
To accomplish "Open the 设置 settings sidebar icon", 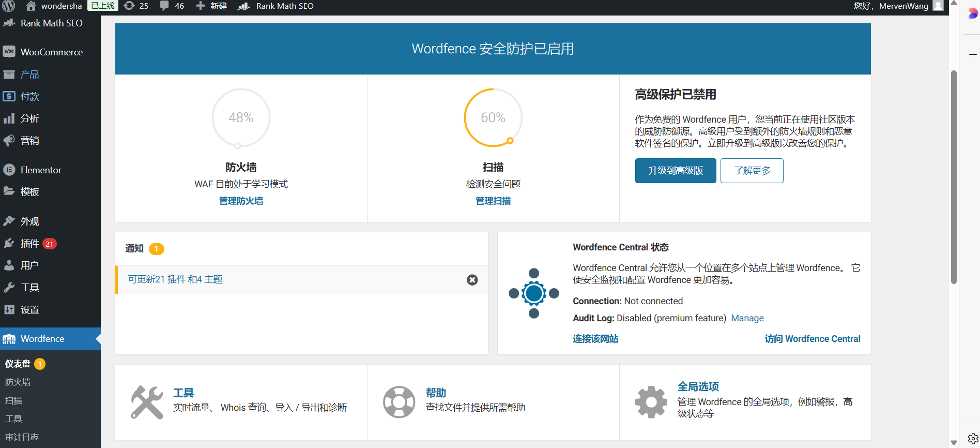I will click(x=9, y=309).
